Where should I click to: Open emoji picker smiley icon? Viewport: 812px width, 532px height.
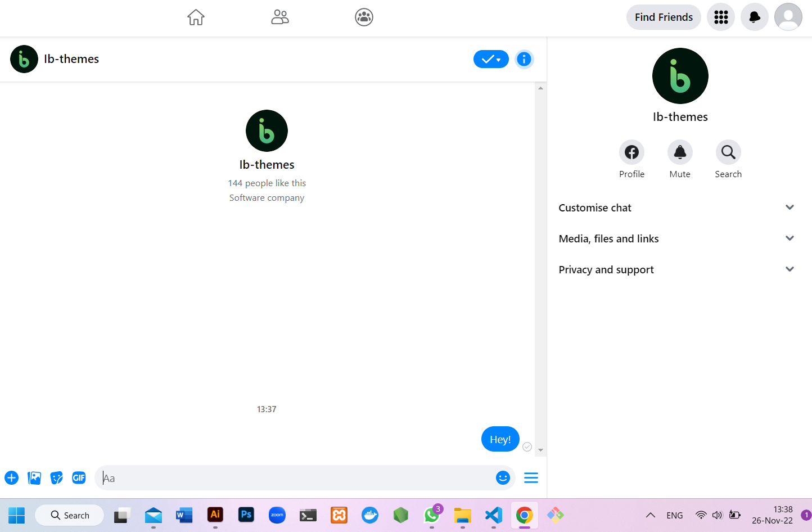503,478
